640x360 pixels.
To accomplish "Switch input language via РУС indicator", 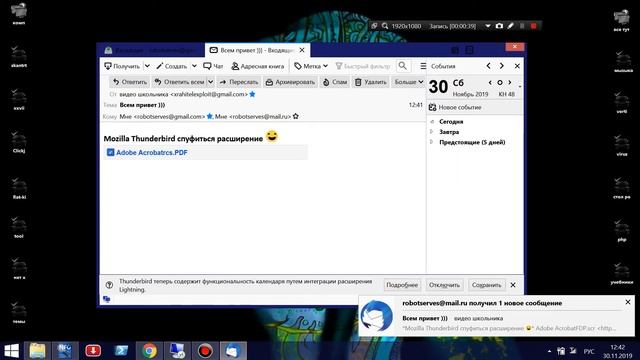I will coord(589,351).
